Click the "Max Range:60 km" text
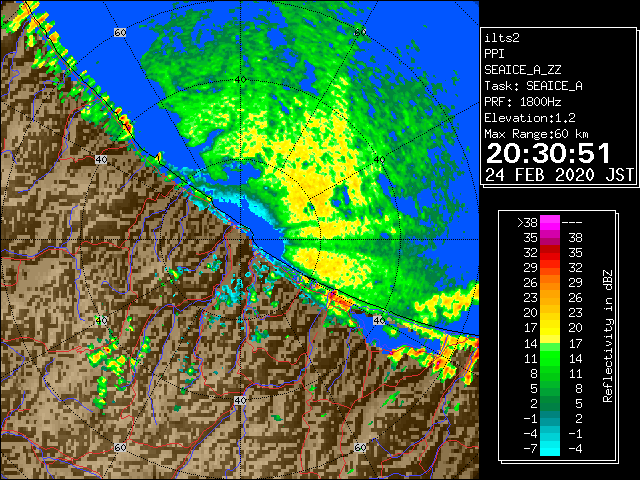 [536, 134]
